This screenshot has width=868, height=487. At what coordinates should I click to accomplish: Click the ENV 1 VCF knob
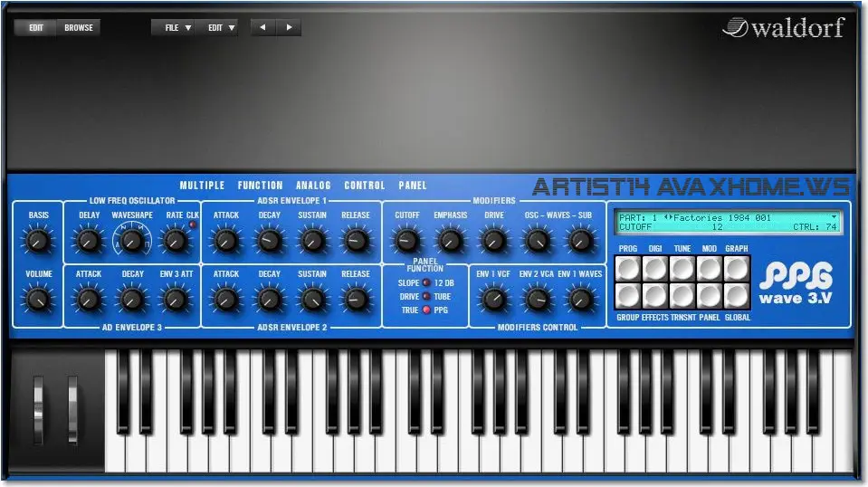tap(493, 300)
